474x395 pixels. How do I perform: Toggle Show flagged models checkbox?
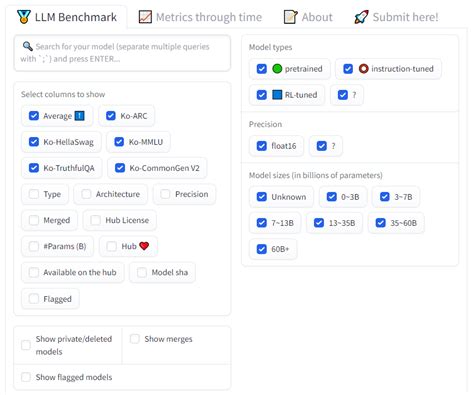(x=26, y=377)
